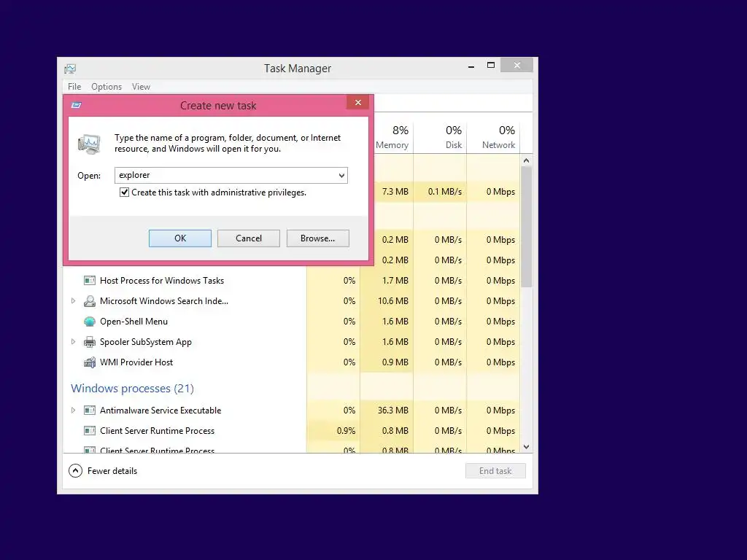Click the Cancel button

pos(249,238)
